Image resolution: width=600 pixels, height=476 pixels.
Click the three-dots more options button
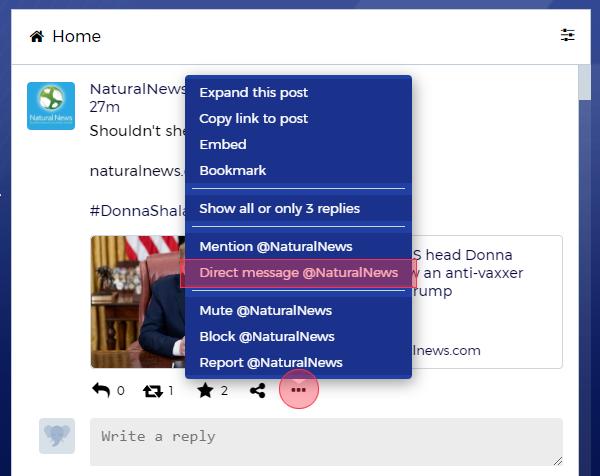click(x=298, y=390)
